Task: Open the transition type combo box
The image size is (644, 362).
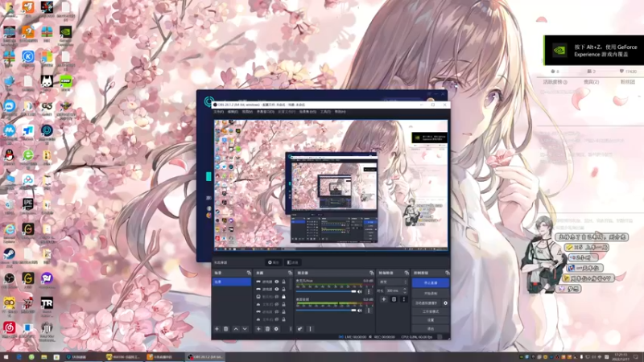Action: click(393, 282)
